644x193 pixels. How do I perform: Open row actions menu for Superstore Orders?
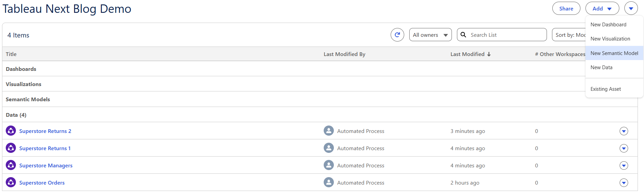tap(624, 183)
